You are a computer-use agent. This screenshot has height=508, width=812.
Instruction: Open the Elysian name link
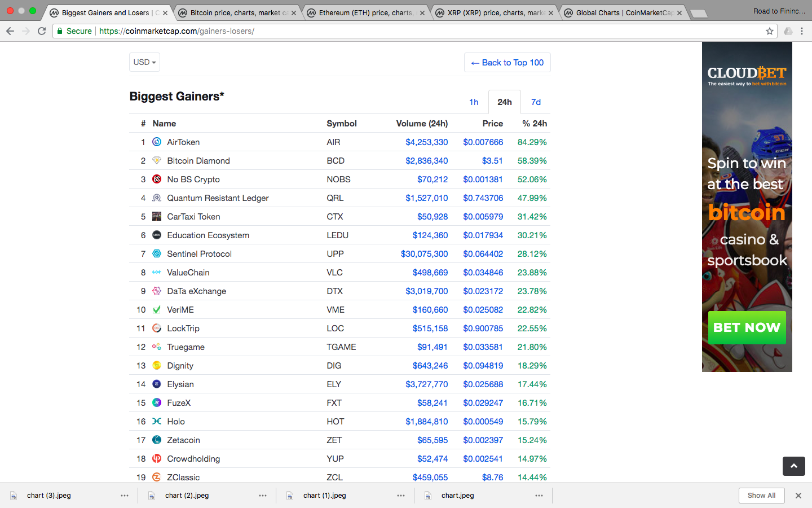point(180,384)
